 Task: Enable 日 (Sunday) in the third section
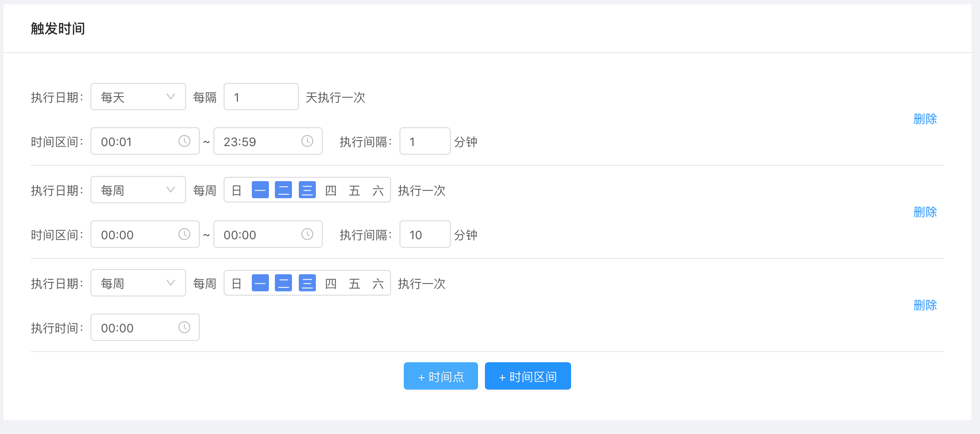coord(236,283)
